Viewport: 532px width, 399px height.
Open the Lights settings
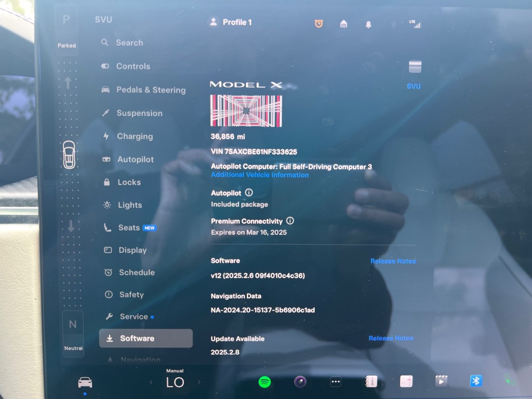click(x=123, y=205)
